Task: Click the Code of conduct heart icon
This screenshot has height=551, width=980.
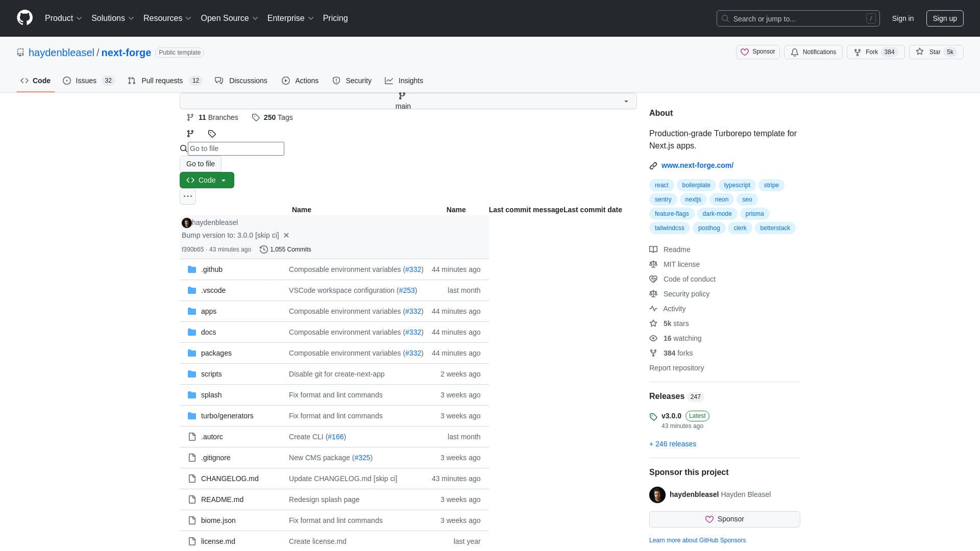Action: [x=653, y=279]
